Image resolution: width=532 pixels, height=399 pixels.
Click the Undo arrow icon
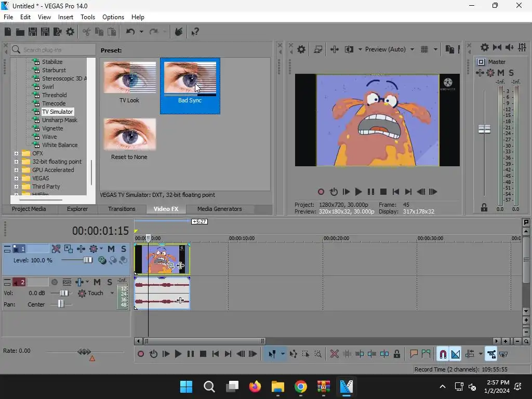130,32
